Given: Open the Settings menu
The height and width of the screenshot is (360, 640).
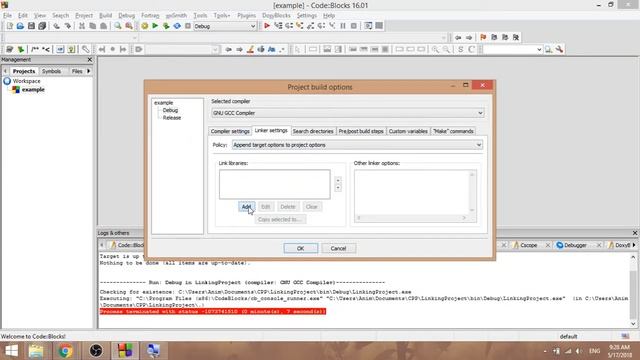Looking at the screenshot, I should [307, 16].
